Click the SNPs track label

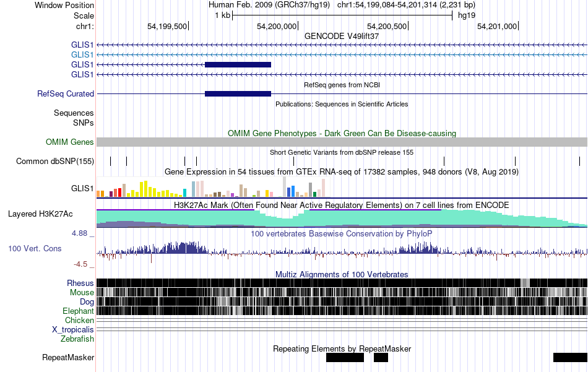tap(84, 123)
